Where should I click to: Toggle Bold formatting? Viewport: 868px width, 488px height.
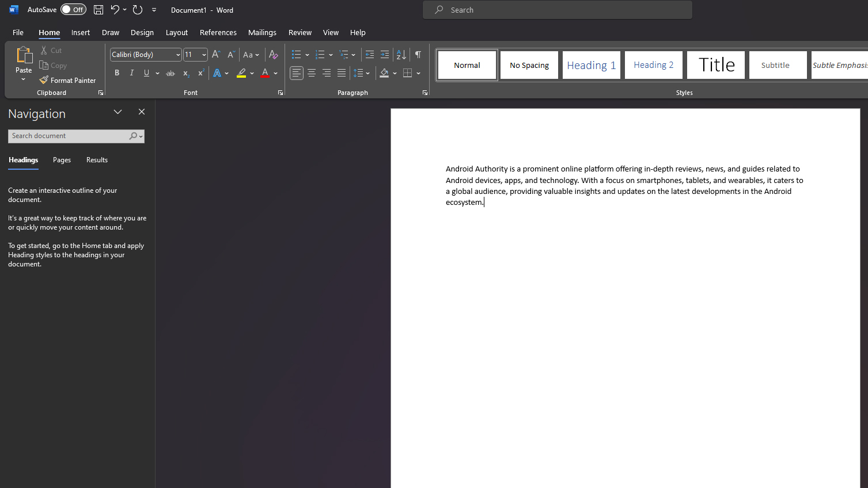pyautogui.click(x=117, y=73)
